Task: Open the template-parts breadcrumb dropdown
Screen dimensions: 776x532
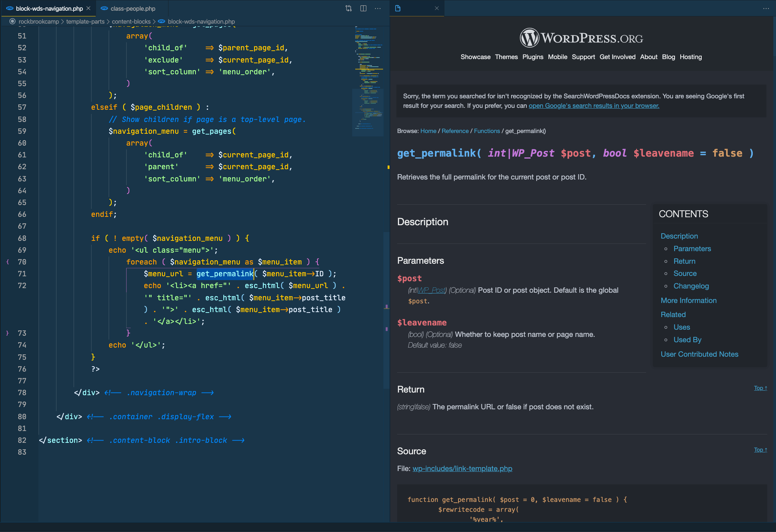Action: (85, 21)
